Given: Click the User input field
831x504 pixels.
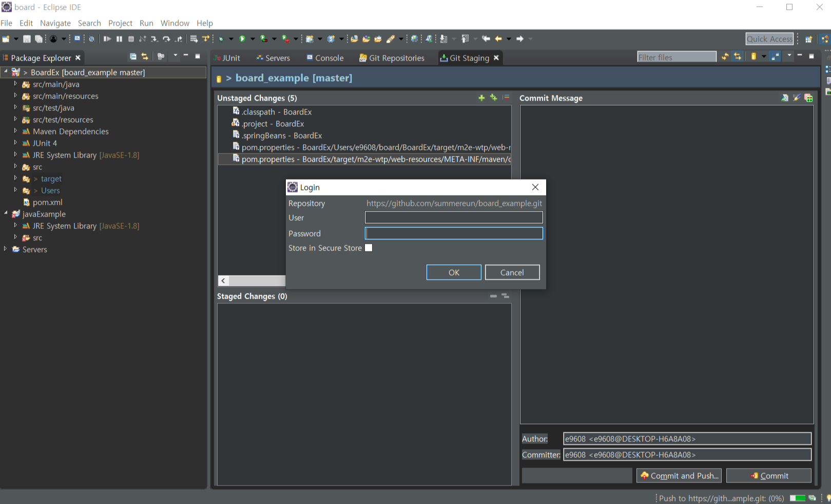Looking at the screenshot, I should (x=454, y=218).
